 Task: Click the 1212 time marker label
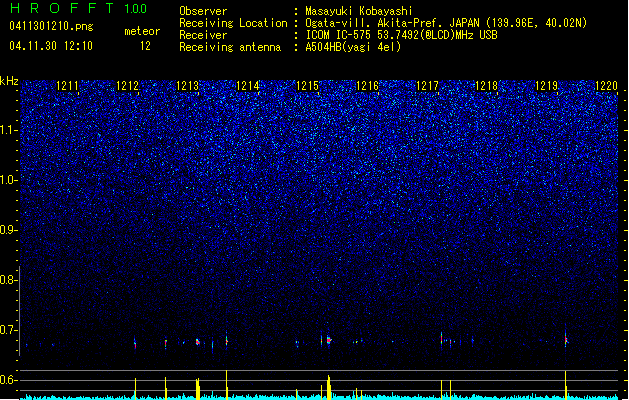point(127,86)
